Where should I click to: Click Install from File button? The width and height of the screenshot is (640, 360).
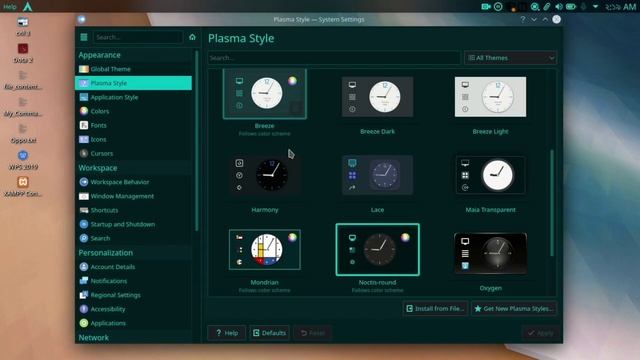point(435,309)
